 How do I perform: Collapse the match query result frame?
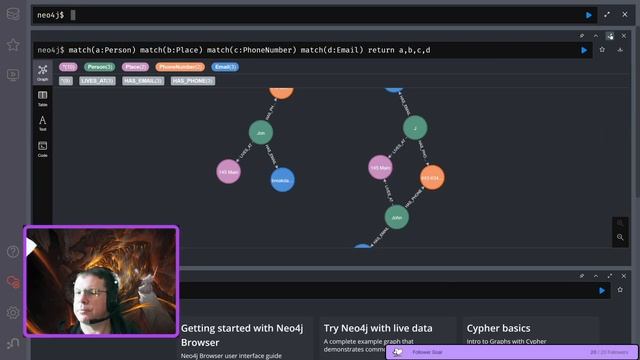(x=596, y=36)
